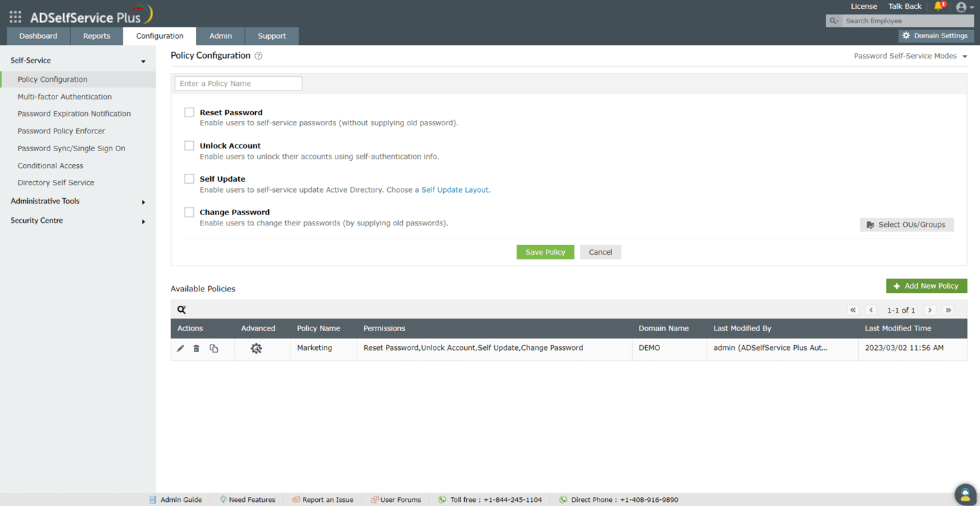This screenshot has width=980, height=506.
Task: Open Password Self-Service Modes dropdown
Action: pos(911,56)
